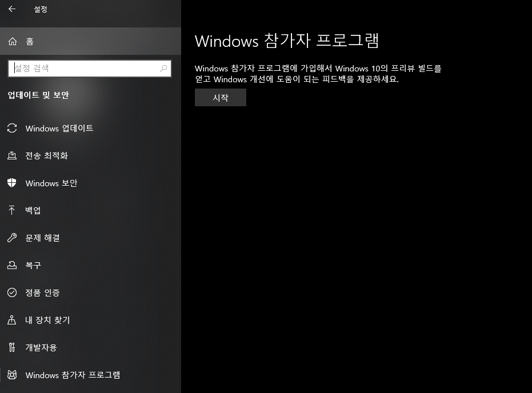Open 백업 page
532x393 pixels.
tap(91, 210)
